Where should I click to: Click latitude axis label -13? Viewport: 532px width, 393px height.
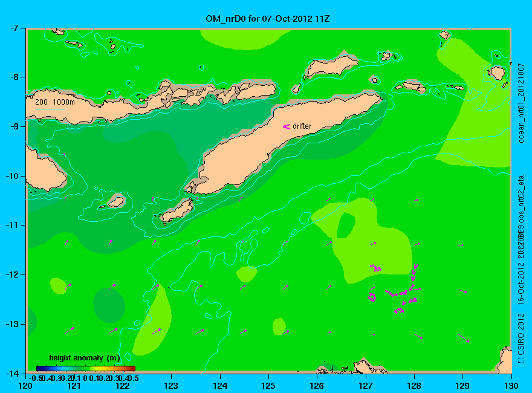pyautogui.click(x=12, y=324)
